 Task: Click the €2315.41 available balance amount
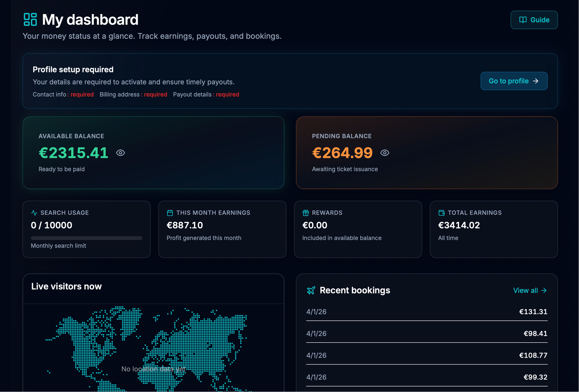click(x=73, y=153)
